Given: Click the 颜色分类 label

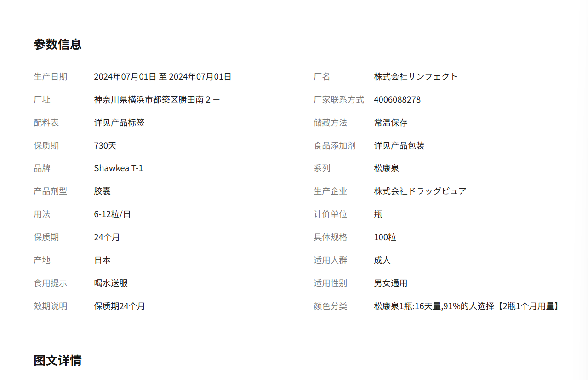Looking at the screenshot, I should pyautogui.click(x=330, y=306).
